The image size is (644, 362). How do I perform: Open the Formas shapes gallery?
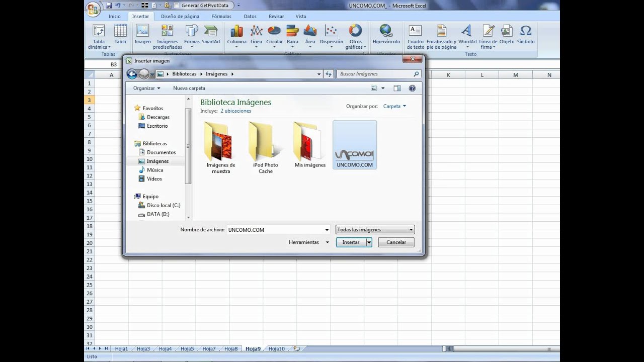coord(192,35)
